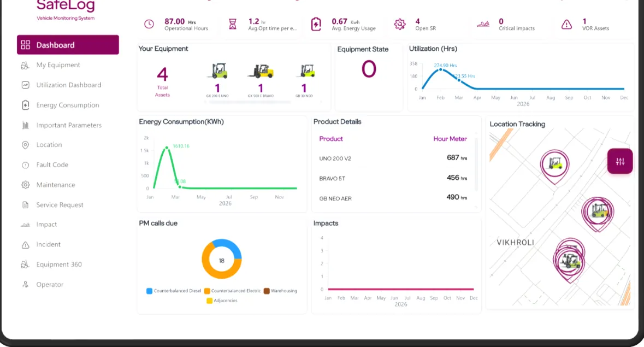The image size is (644, 347).
Task: Click the VIKHROLI label on the map
Action: tap(516, 243)
